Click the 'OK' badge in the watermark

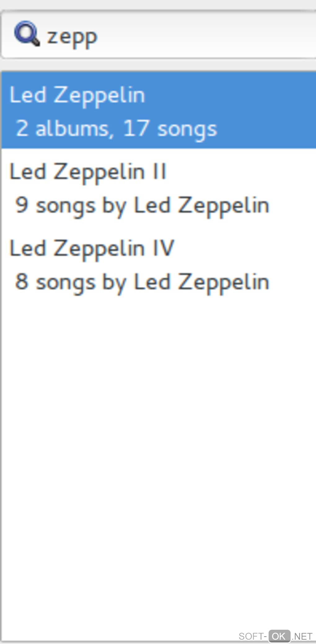(x=279, y=636)
